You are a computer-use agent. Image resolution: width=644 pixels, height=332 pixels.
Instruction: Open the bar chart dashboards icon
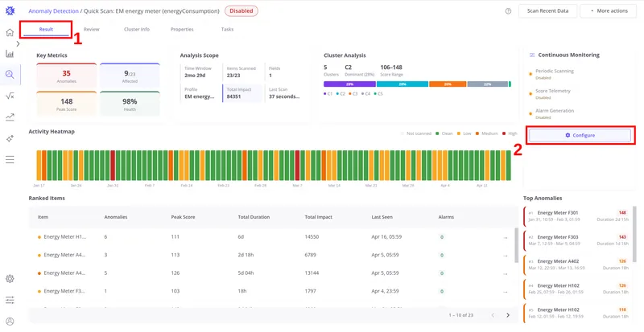(x=10, y=54)
